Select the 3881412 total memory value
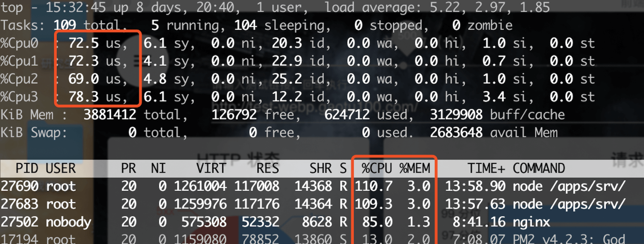The height and width of the screenshot is (244, 644). [x=110, y=115]
